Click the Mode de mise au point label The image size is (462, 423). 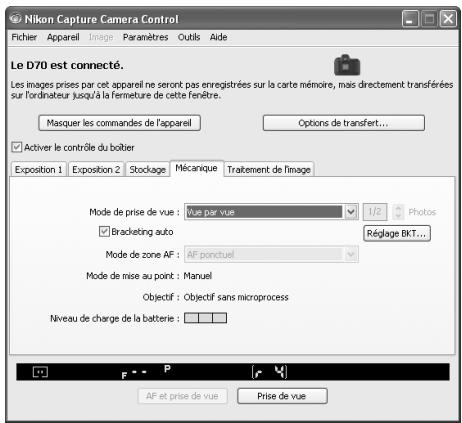tap(133, 276)
